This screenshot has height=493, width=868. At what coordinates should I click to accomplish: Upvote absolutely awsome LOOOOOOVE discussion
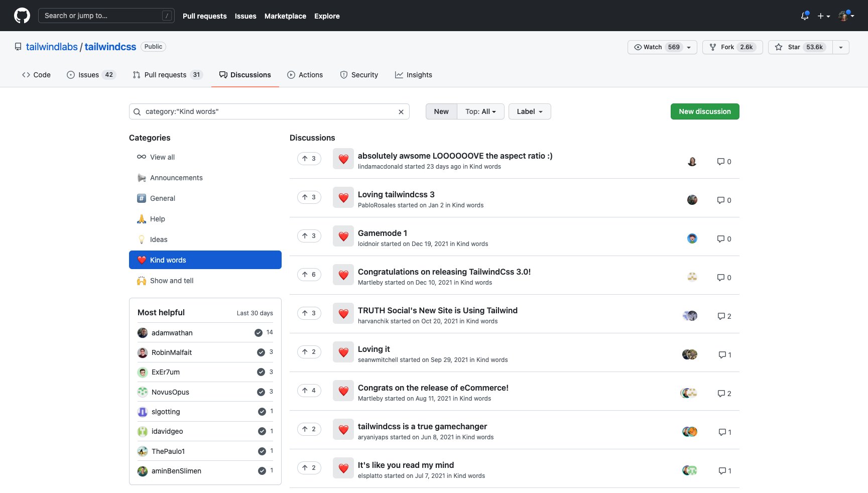[309, 159]
